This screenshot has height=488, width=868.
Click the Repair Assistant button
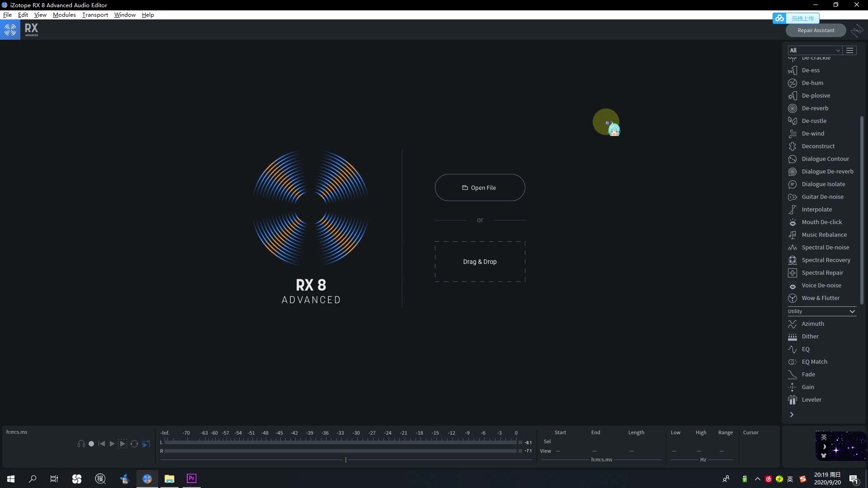pyautogui.click(x=816, y=30)
